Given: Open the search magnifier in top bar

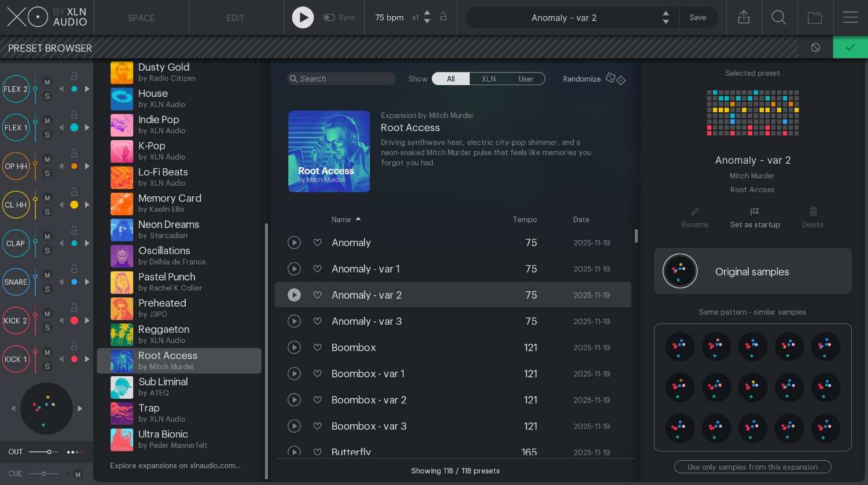Looking at the screenshot, I should pyautogui.click(x=779, y=17).
